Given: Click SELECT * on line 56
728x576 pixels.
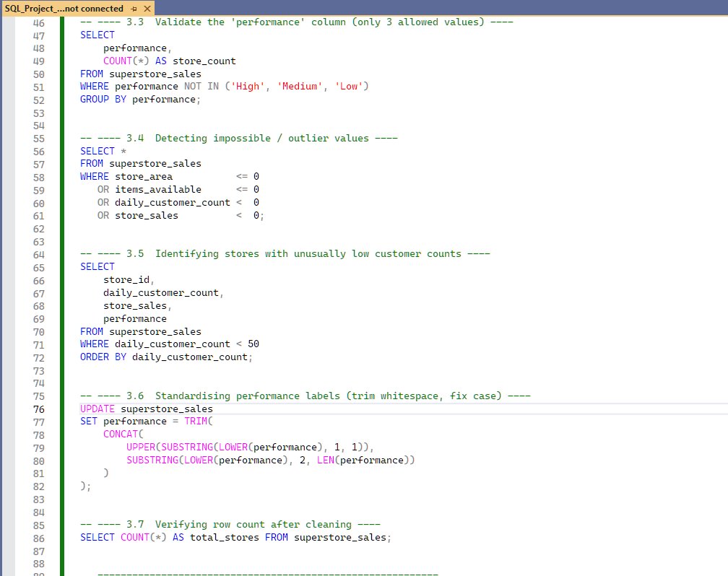Looking at the screenshot, I should [x=103, y=151].
